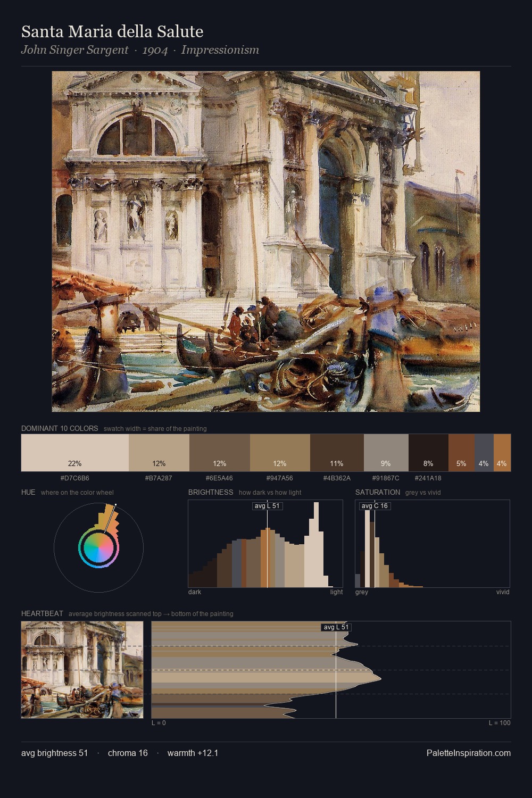
Task: Click the 'vivid' saturation axis label
Action: point(503,592)
